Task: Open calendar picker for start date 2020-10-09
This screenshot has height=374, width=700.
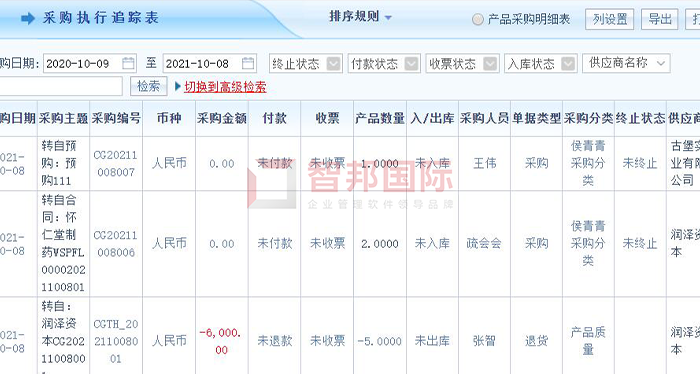Action: coord(128,63)
